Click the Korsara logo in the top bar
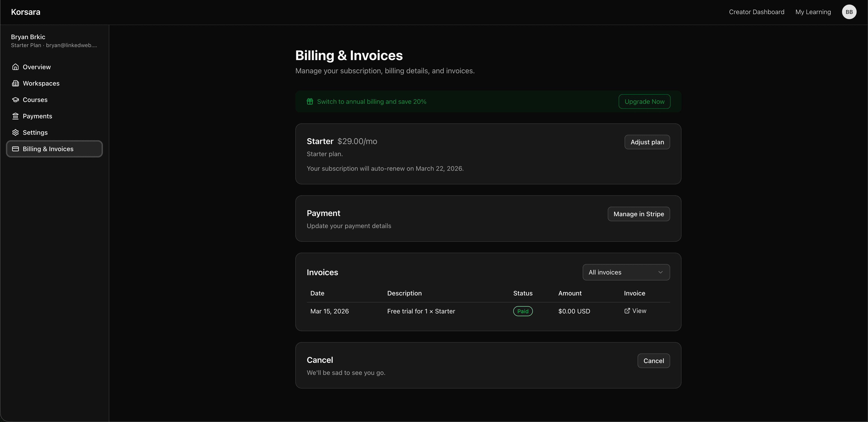The width and height of the screenshot is (868, 422). pyautogui.click(x=26, y=12)
